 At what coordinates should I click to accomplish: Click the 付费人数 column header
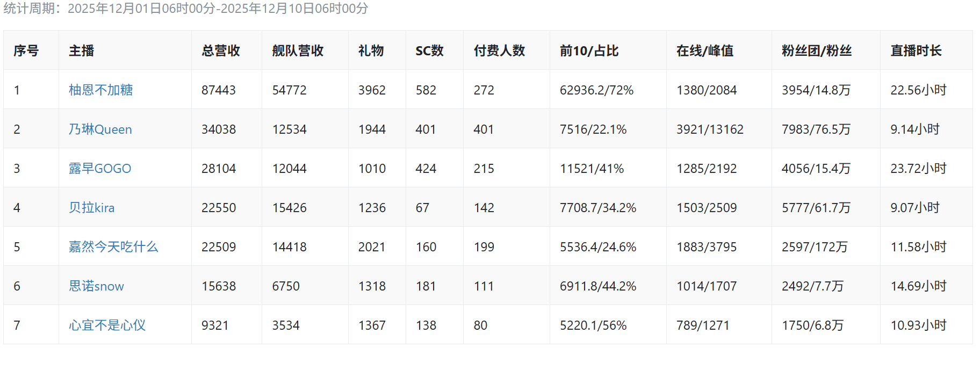pyautogui.click(x=499, y=50)
